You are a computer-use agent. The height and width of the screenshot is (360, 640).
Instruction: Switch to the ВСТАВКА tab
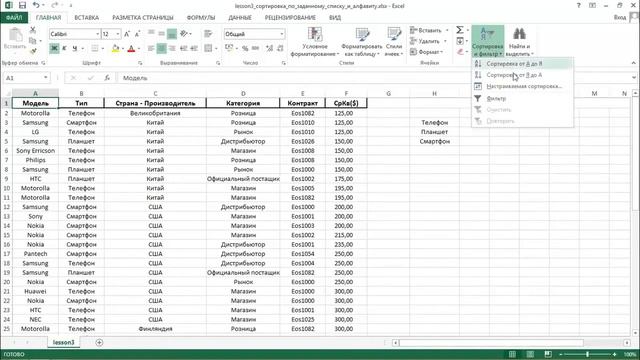coord(87,18)
